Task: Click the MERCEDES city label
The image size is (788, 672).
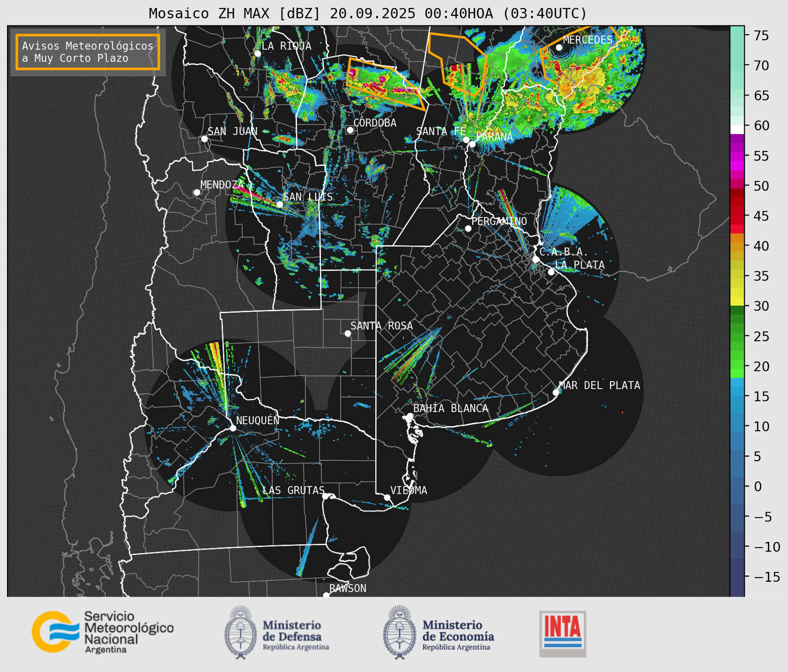Action: [x=588, y=40]
